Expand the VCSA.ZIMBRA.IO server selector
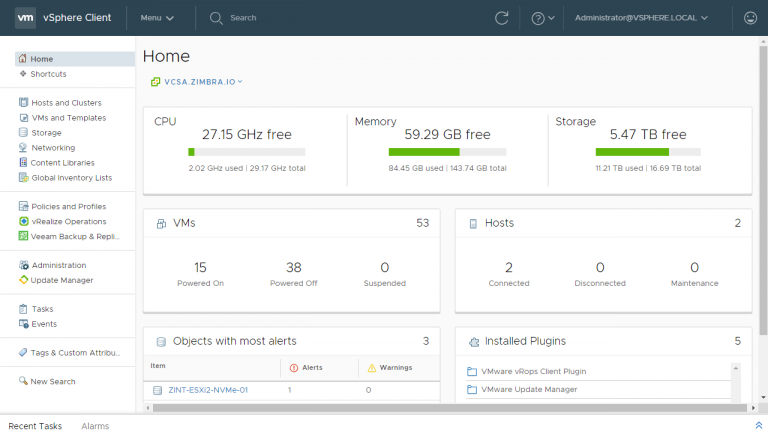 pyautogui.click(x=197, y=82)
